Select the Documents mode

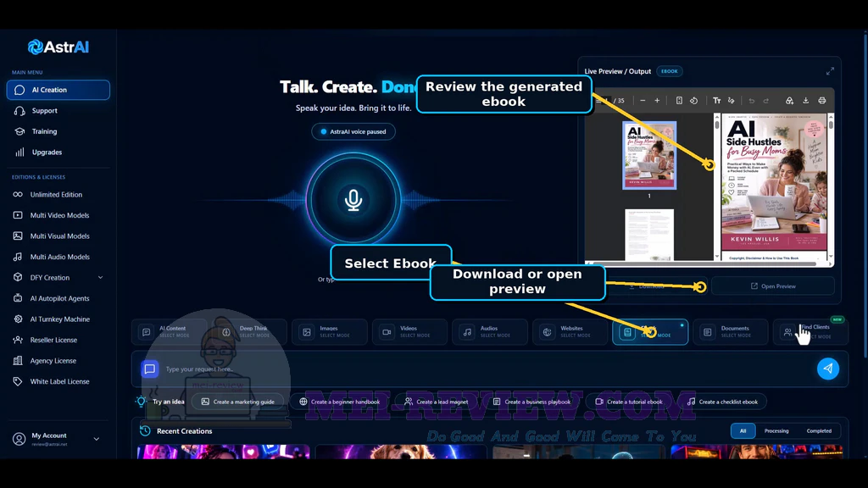(x=730, y=332)
